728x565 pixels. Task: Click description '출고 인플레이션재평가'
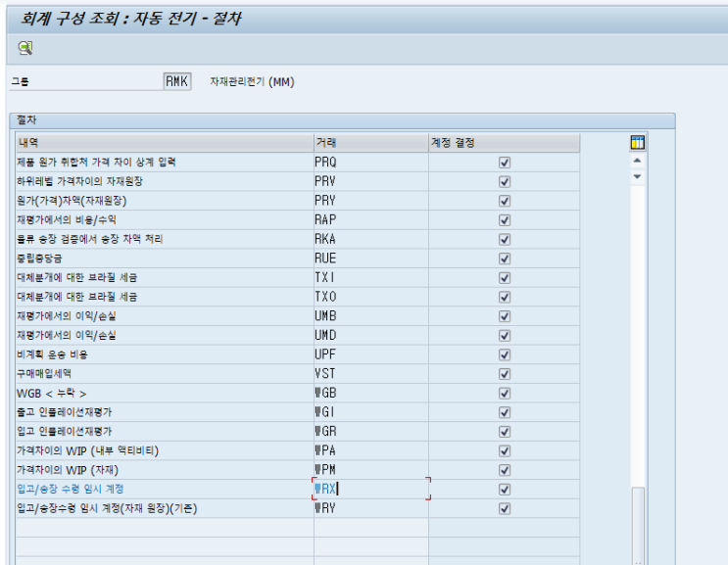[x=64, y=412]
